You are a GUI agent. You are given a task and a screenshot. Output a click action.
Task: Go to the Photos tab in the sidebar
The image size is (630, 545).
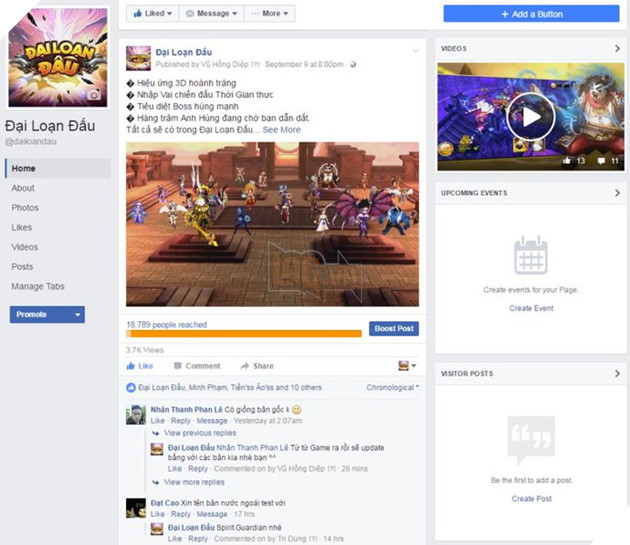(x=25, y=208)
